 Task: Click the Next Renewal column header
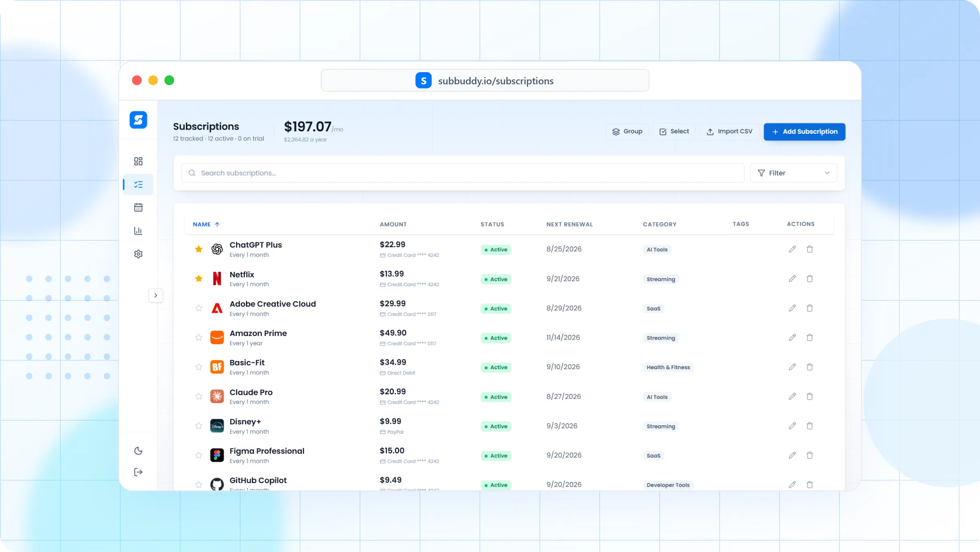coord(569,225)
